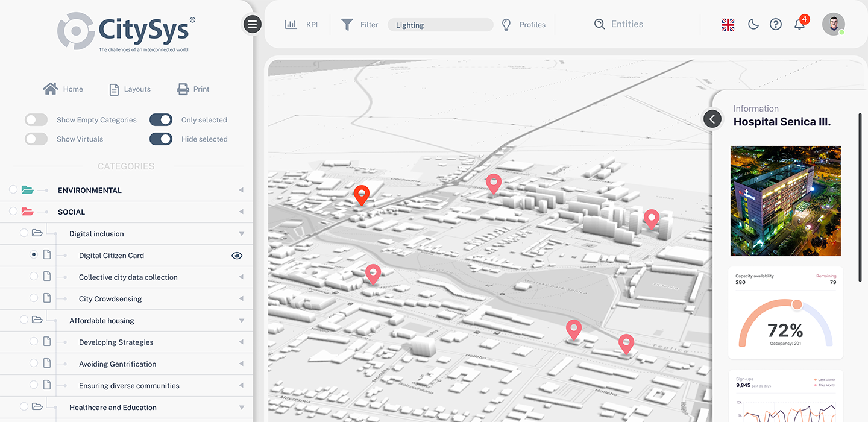Screen dimensions: 868x422
Task: Open the KPI chart view
Action: tap(291, 25)
